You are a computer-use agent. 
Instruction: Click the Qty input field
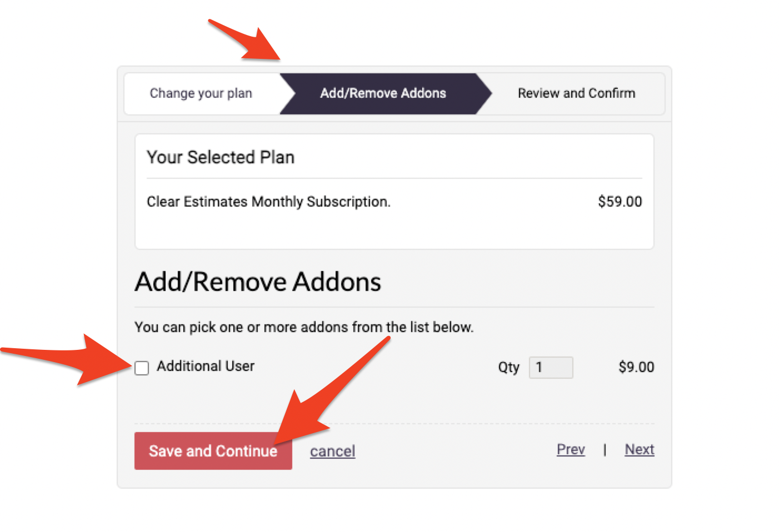tap(551, 368)
